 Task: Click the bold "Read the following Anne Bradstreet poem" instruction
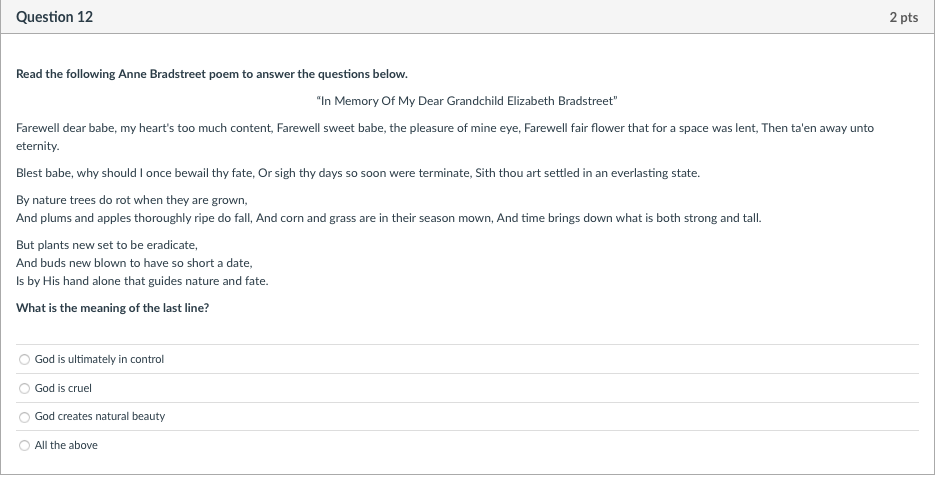click(212, 74)
